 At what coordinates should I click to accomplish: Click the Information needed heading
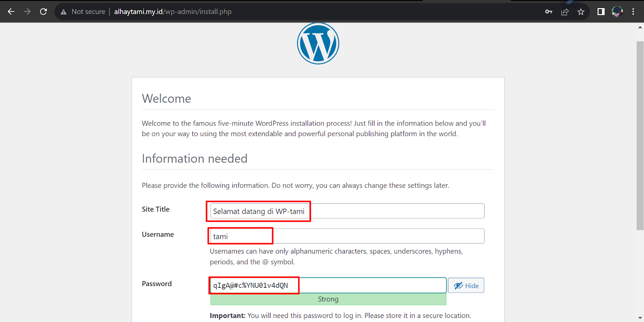coord(195,159)
